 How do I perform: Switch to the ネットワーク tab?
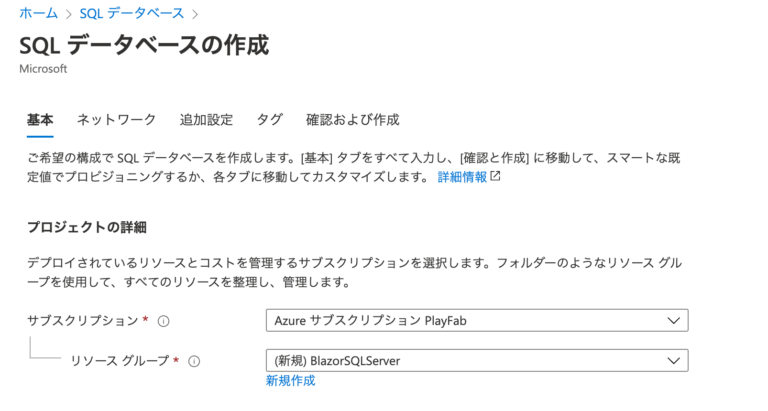pyautogui.click(x=116, y=120)
